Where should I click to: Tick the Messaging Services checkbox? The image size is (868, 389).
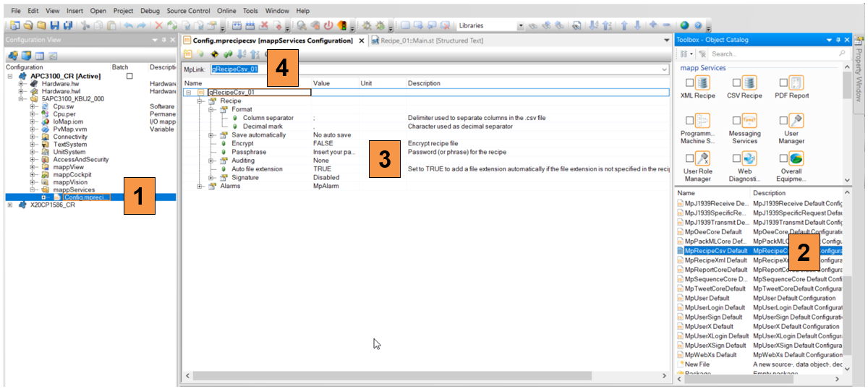[x=736, y=121]
